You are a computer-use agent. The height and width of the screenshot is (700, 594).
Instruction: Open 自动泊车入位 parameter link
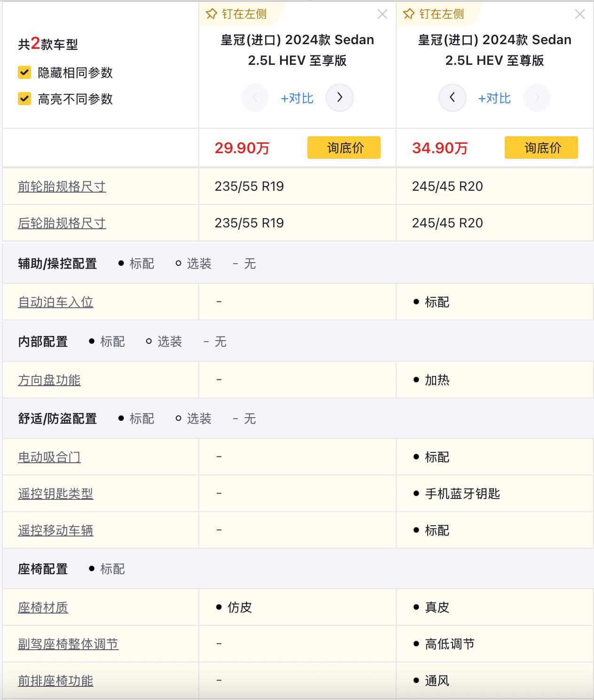click(x=55, y=302)
